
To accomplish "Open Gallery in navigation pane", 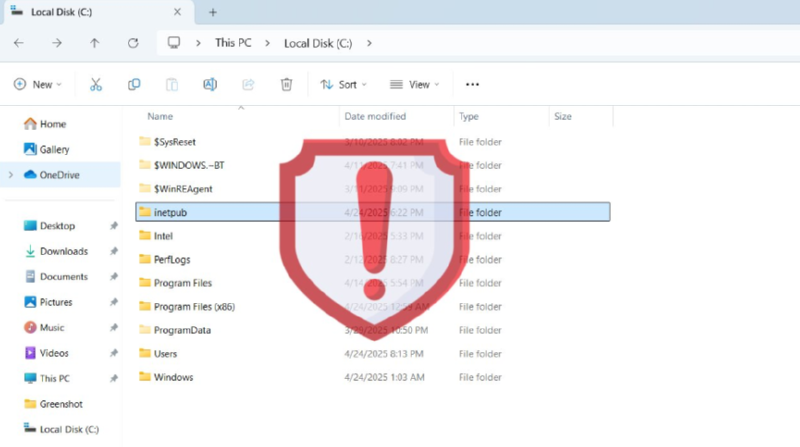I will [x=54, y=149].
